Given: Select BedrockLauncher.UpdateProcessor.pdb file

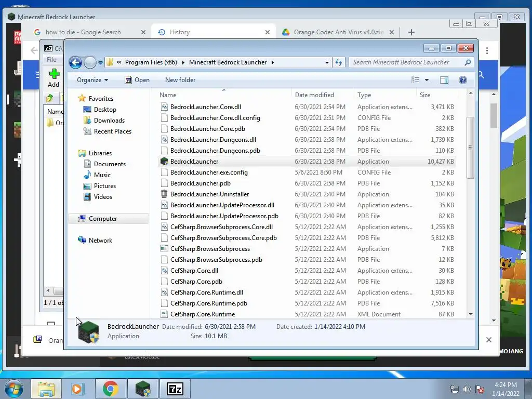Looking at the screenshot, I should [224, 216].
